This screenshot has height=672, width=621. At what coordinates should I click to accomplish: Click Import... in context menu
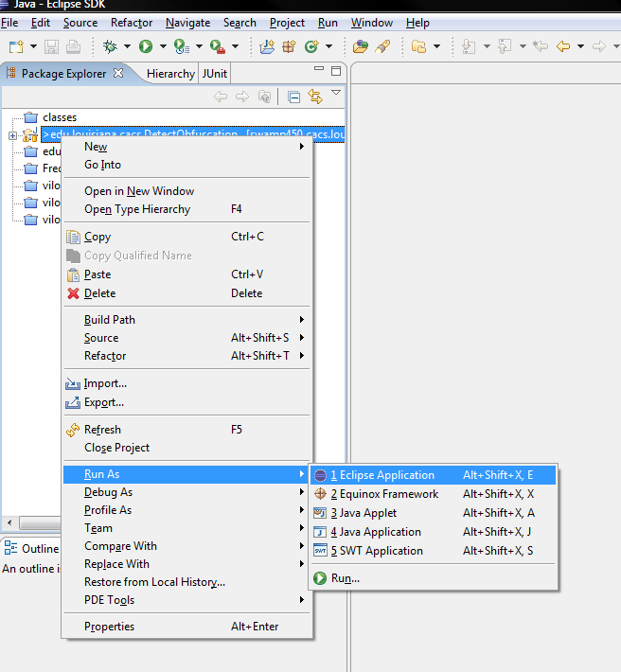[186, 383]
